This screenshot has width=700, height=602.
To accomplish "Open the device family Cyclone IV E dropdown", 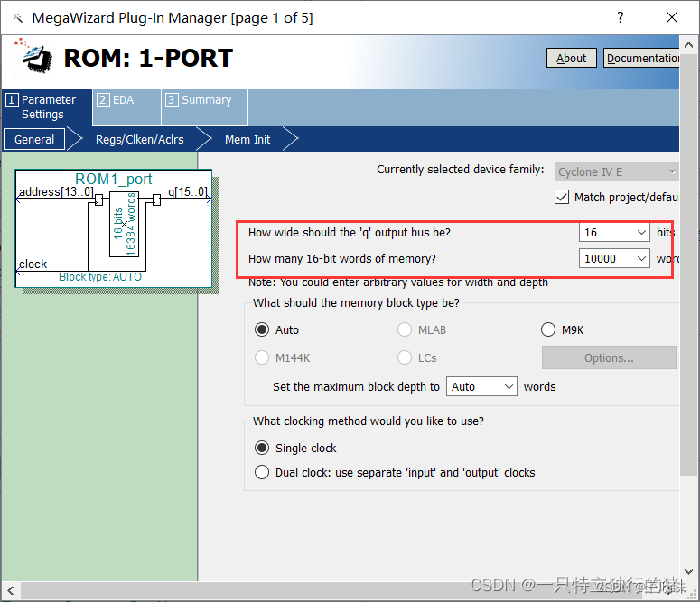I will point(617,171).
